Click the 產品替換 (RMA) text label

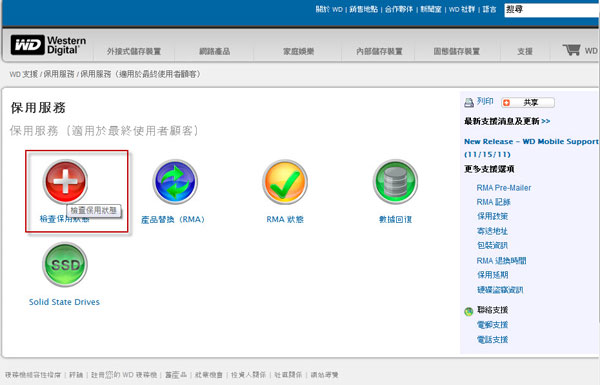[x=173, y=220]
